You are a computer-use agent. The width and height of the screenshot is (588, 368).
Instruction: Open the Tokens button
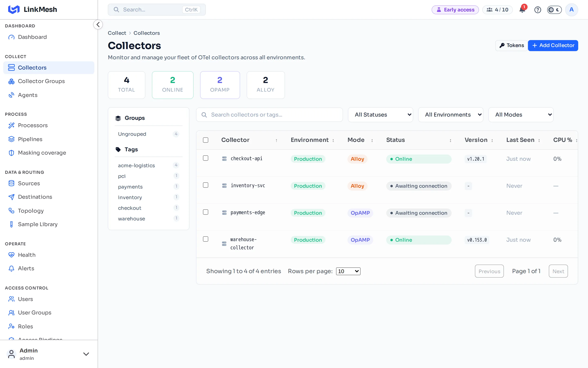(x=511, y=46)
